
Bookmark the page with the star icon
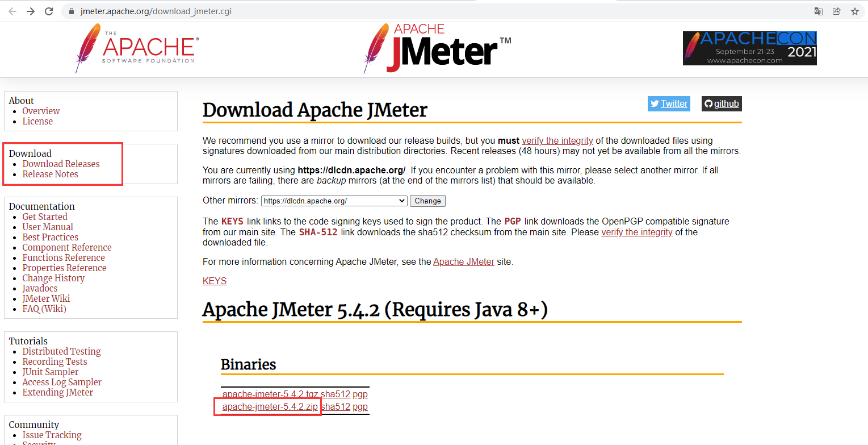[x=854, y=11]
